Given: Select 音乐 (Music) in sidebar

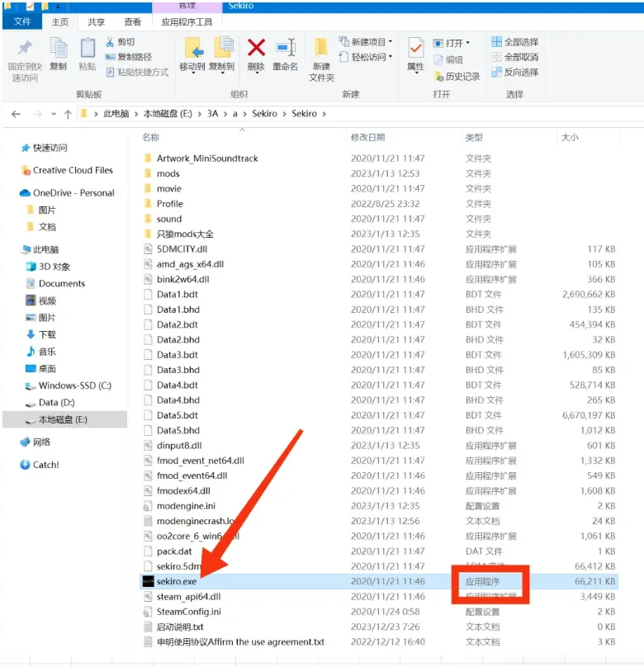Looking at the screenshot, I should point(41,352).
